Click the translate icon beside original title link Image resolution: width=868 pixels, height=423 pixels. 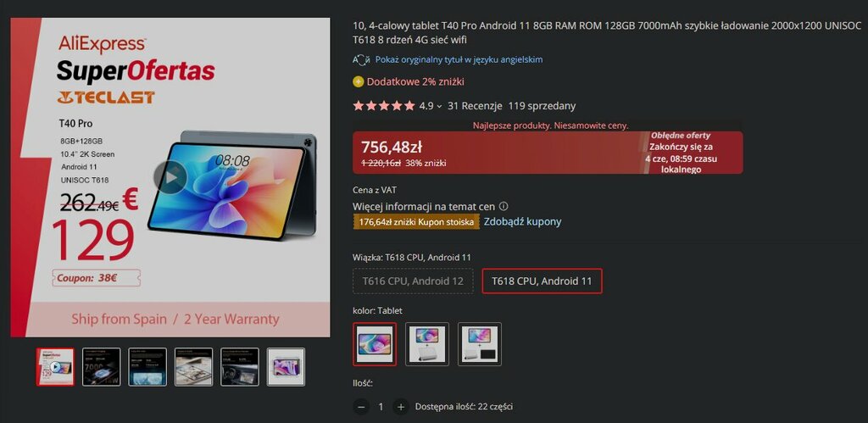point(361,60)
